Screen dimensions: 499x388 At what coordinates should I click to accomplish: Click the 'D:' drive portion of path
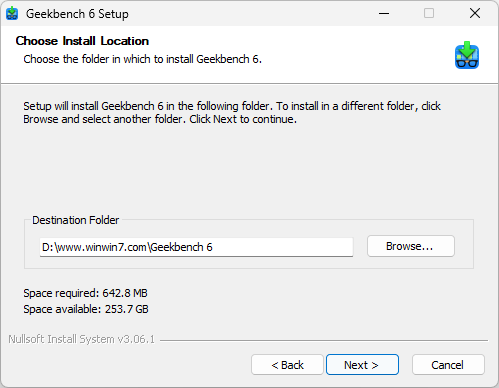(48, 247)
